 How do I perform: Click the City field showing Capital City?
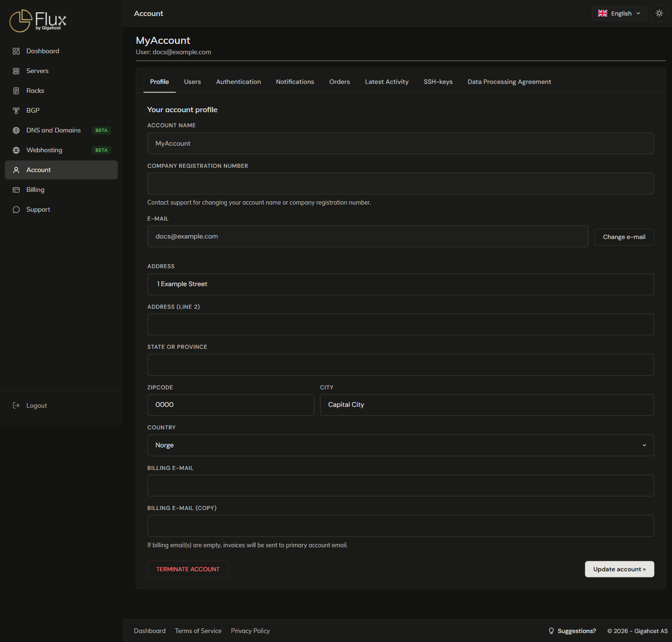[x=487, y=405]
